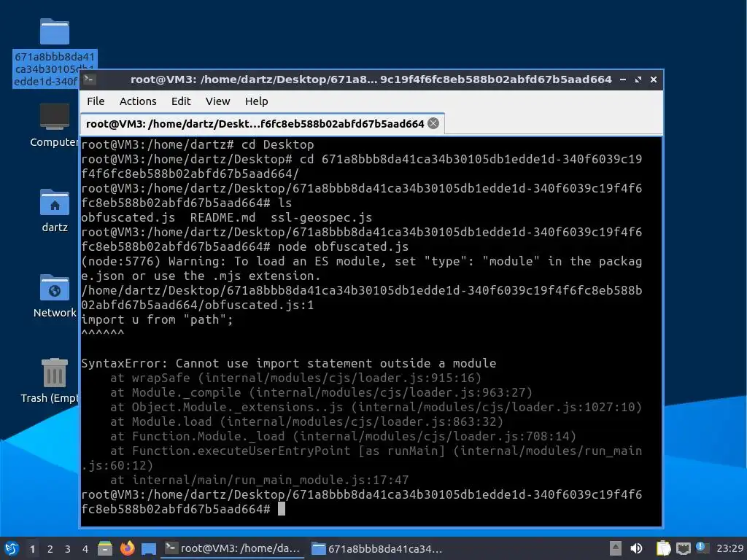This screenshot has height=560, width=747.
Task: Switch to workspace 1
Action: click(32, 549)
